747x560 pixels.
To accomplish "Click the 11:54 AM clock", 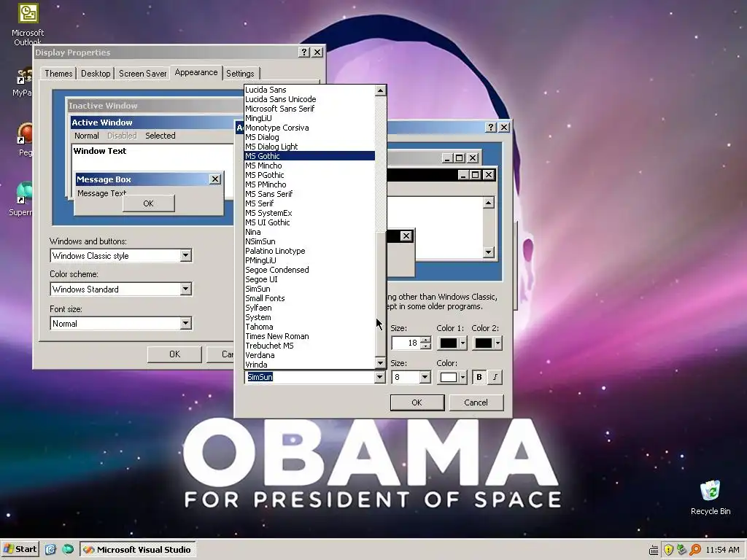I will [722, 550].
